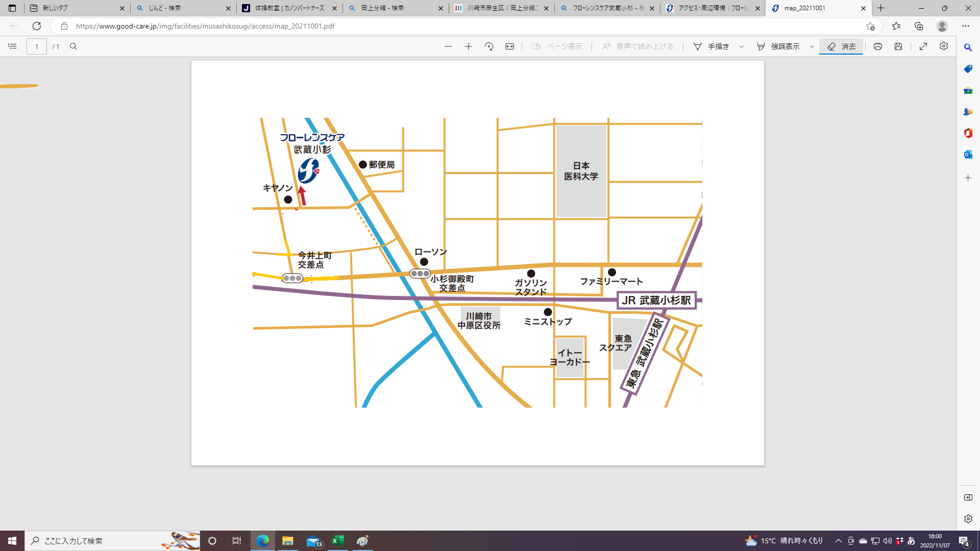Image resolution: width=980 pixels, height=551 pixels.
Task: Open the PDF table of contents panel
Action: [12, 46]
